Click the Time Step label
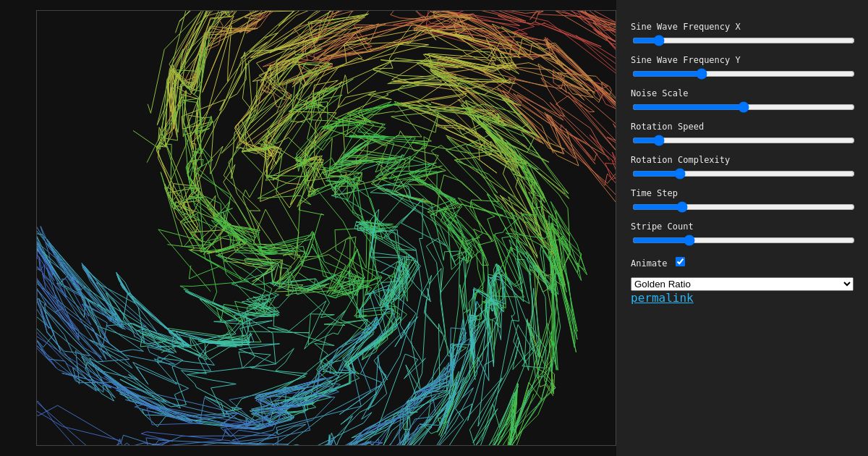Viewport: 868px width, 456px height. tap(654, 193)
